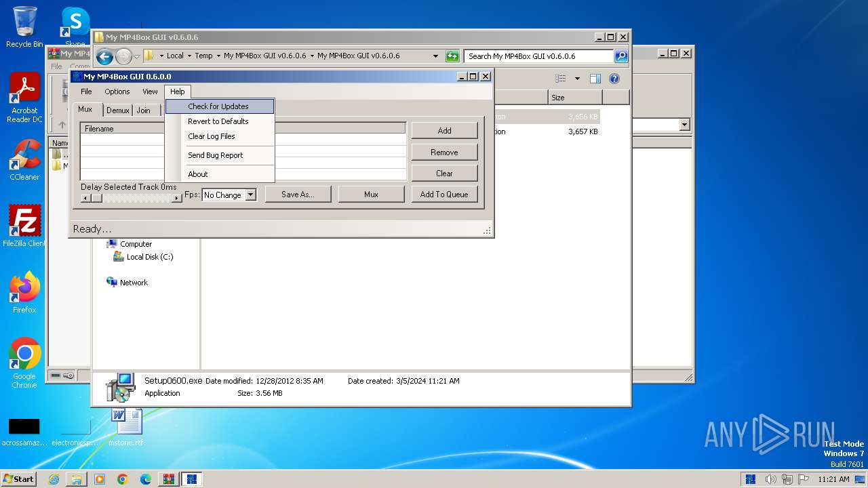This screenshot has width=868, height=488.
Task: Show the Explorer preview pane
Action: [595, 79]
